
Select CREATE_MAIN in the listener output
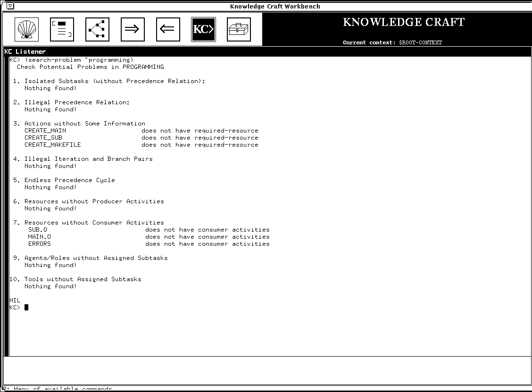coord(45,131)
